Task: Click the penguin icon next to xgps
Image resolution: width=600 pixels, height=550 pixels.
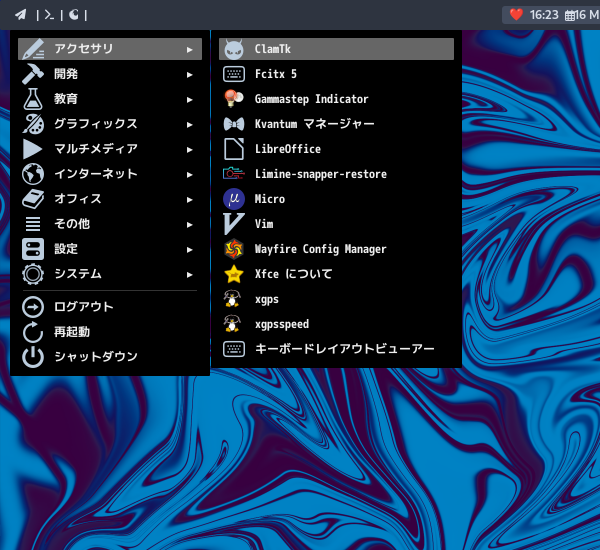Action: click(x=232, y=299)
